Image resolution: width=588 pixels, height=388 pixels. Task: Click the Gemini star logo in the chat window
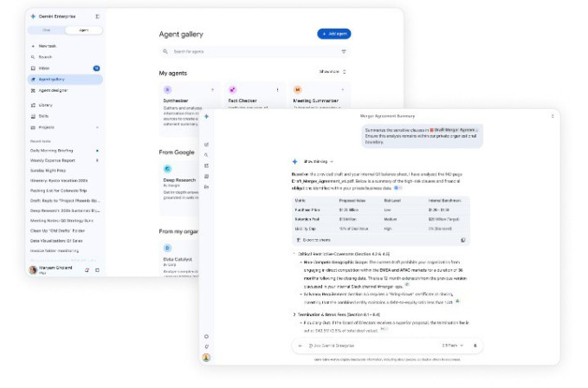pyautogui.click(x=206, y=117)
